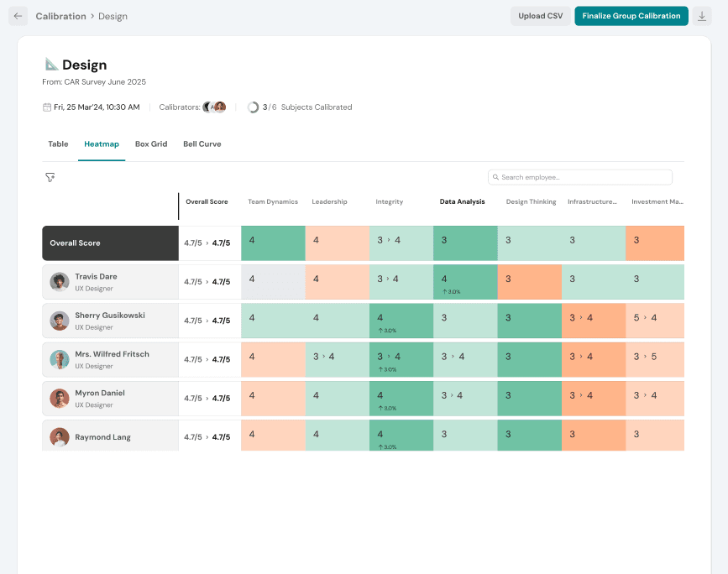The width and height of the screenshot is (728, 574).
Task: Click Myron Daniel's avatar
Action: click(60, 398)
